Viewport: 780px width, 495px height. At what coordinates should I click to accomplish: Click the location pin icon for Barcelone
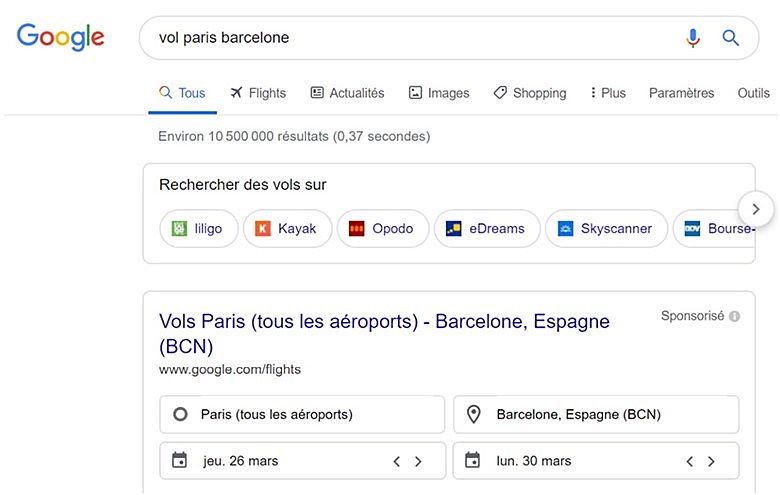tap(474, 414)
